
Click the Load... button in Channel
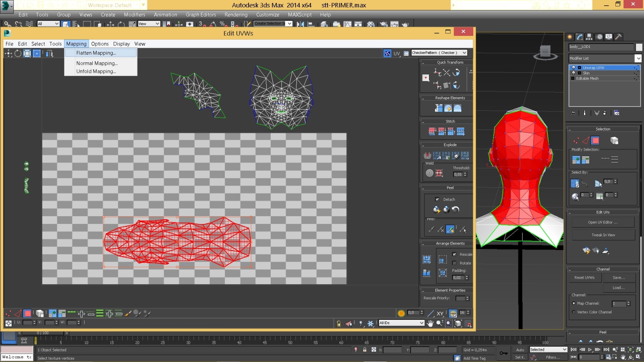coord(619,288)
